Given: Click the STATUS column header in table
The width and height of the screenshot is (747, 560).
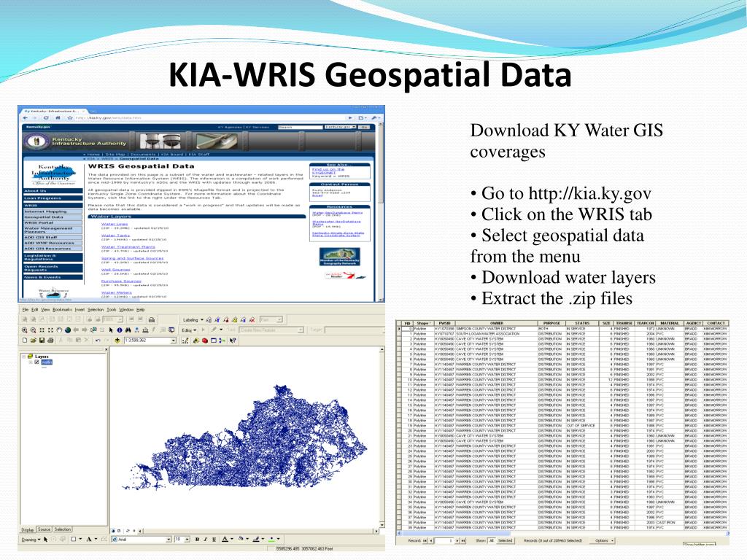Looking at the screenshot, I should pyautogui.click(x=582, y=323).
